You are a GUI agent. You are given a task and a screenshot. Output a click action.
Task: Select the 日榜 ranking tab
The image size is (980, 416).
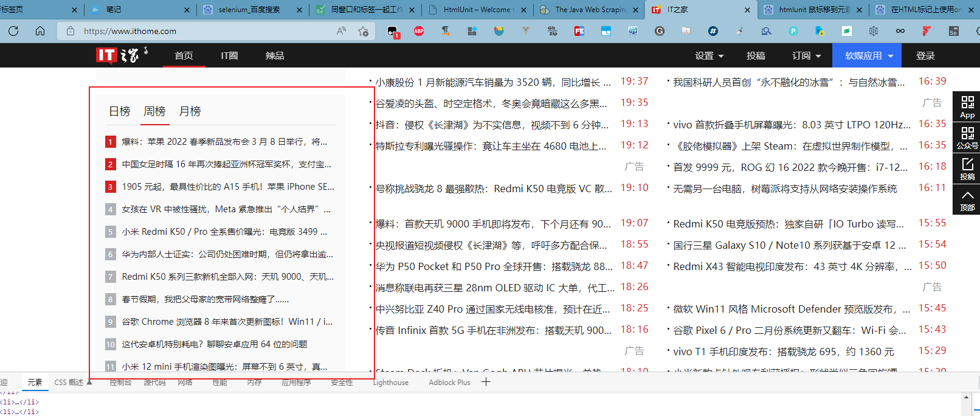(x=120, y=111)
